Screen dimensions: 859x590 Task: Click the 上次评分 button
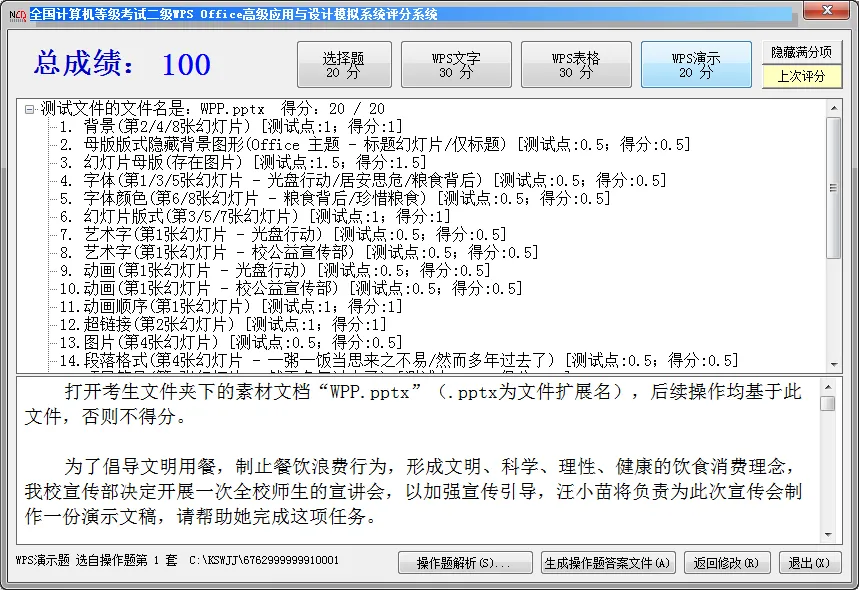[802, 76]
